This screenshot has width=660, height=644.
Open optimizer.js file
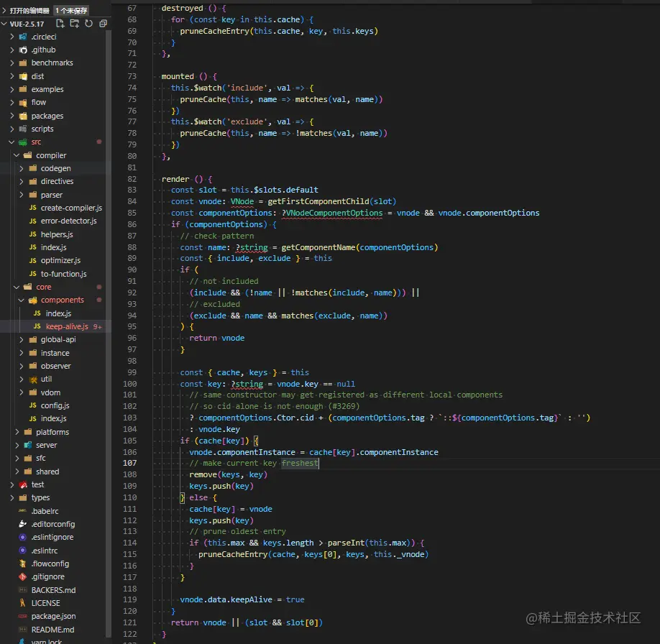point(60,260)
